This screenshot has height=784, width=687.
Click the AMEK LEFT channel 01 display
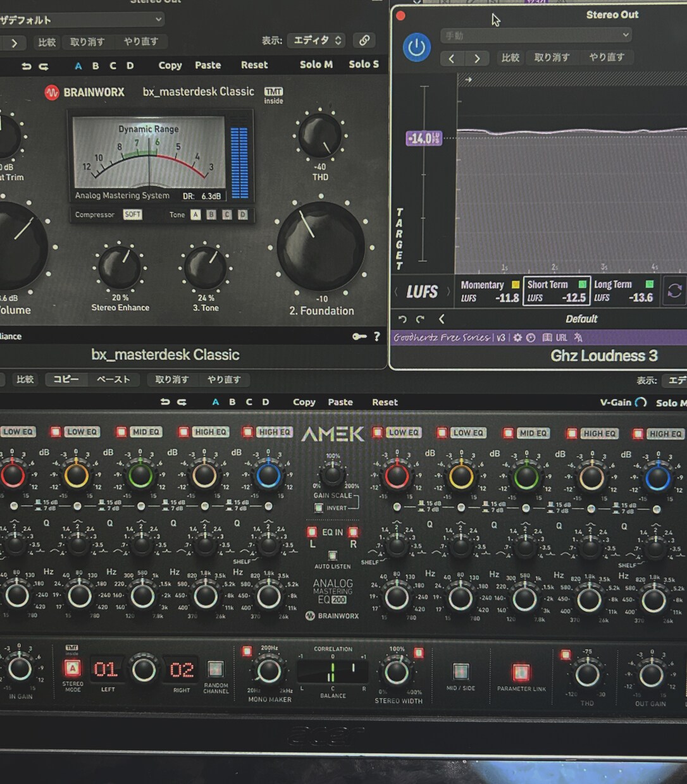click(x=106, y=670)
